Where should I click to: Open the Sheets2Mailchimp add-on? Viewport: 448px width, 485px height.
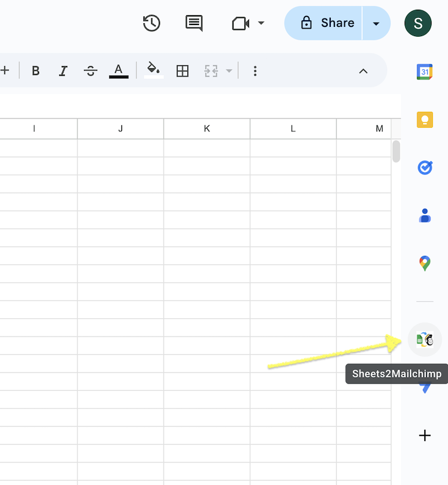tap(425, 340)
